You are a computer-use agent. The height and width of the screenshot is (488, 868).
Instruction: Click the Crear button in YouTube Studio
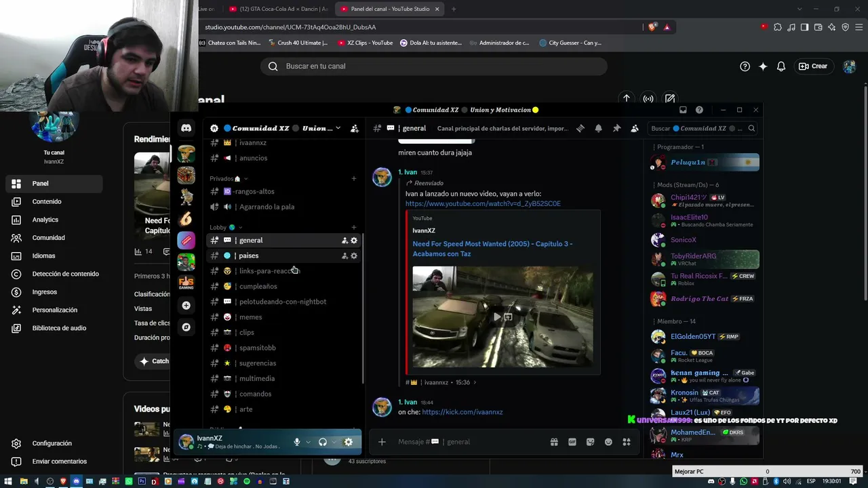coord(813,66)
